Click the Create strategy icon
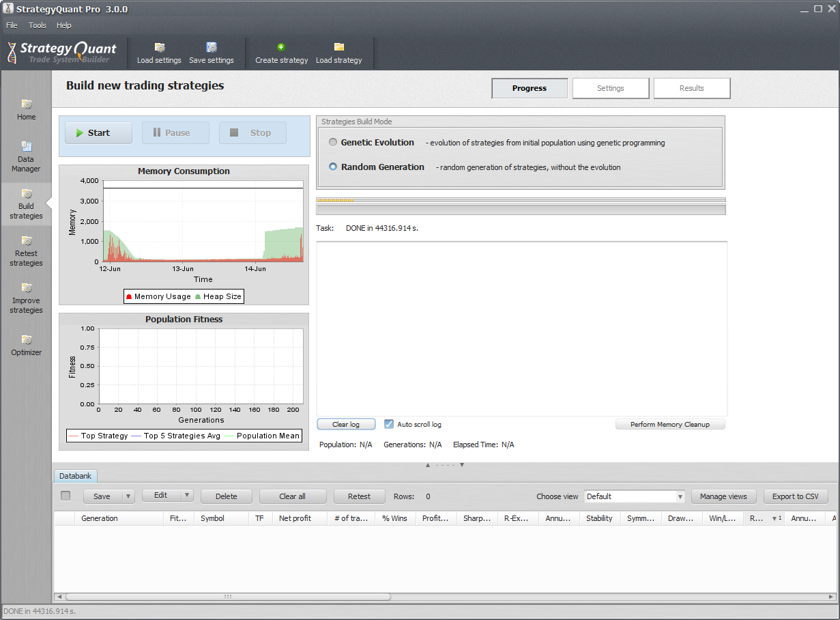The width and height of the screenshot is (840, 620). pyautogui.click(x=281, y=47)
